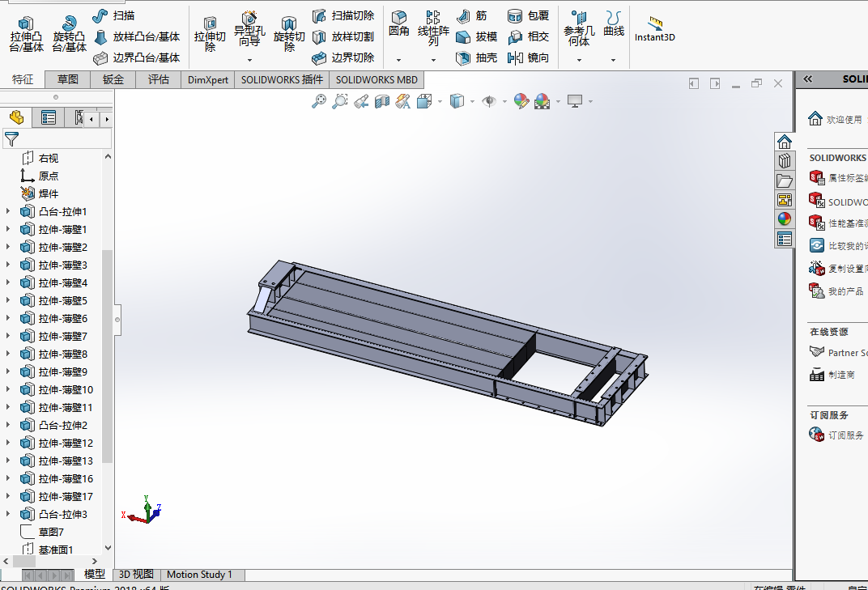Expand the 拉伸-薄壁10 feature node
Viewport: 868px width, 590px height.
point(8,389)
